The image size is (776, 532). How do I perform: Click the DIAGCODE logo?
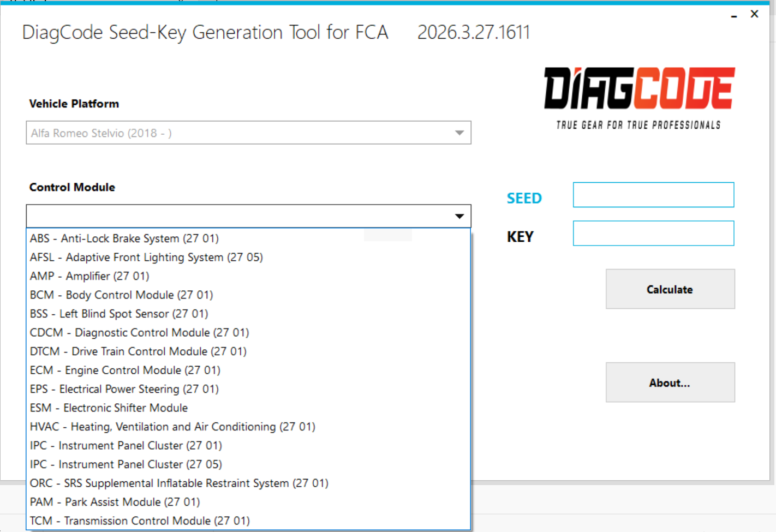[638, 88]
